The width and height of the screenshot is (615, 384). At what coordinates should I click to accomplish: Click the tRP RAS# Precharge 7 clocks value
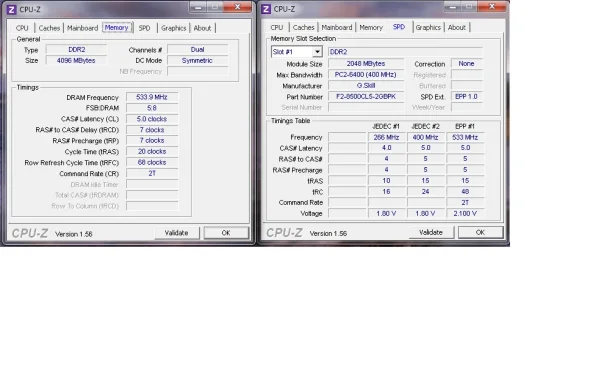click(x=152, y=141)
